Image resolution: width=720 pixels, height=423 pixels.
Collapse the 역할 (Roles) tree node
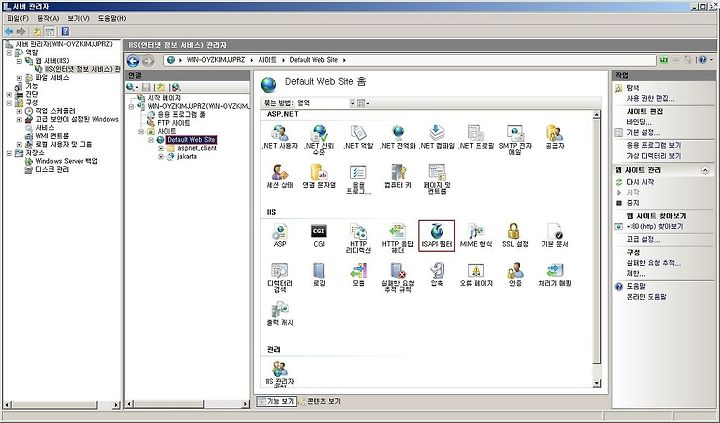point(9,53)
